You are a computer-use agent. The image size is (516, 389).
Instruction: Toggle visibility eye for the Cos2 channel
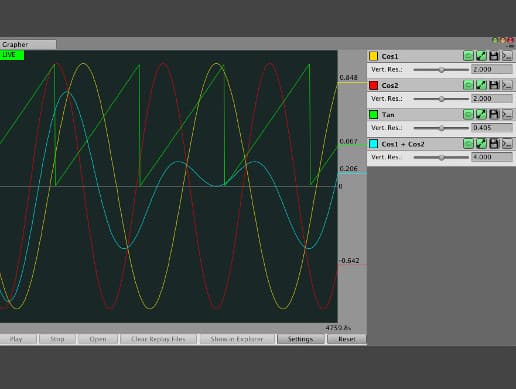tap(468, 85)
